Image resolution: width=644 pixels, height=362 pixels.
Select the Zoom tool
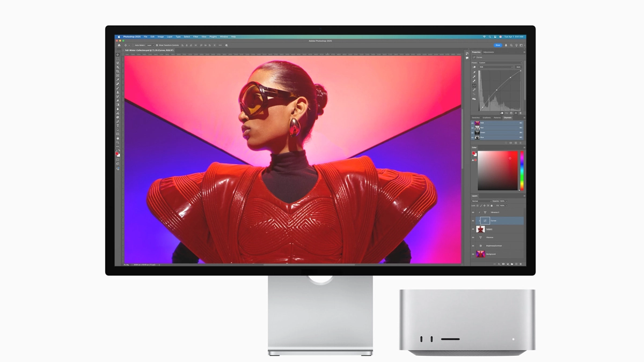[x=118, y=142]
